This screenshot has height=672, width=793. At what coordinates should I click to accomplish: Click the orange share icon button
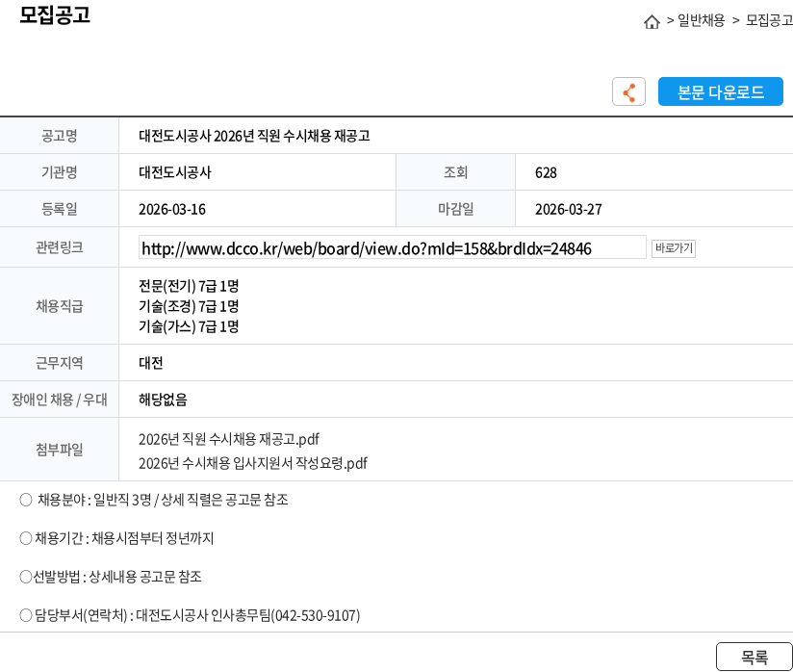point(628,91)
